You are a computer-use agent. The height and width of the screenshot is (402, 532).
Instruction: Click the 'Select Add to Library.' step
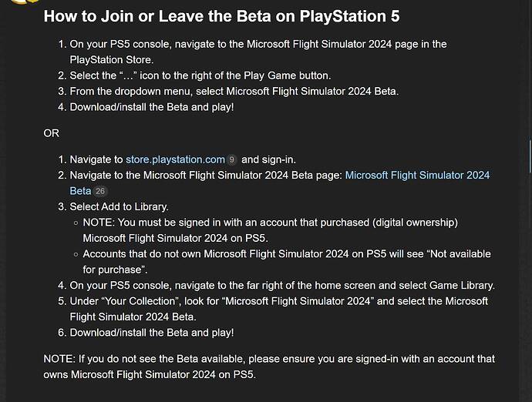coord(119,206)
